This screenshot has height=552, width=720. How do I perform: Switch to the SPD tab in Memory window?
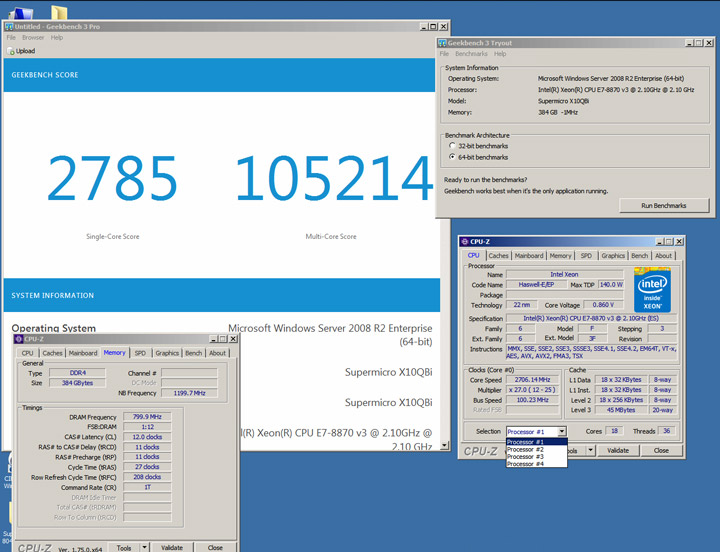pyautogui.click(x=140, y=353)
